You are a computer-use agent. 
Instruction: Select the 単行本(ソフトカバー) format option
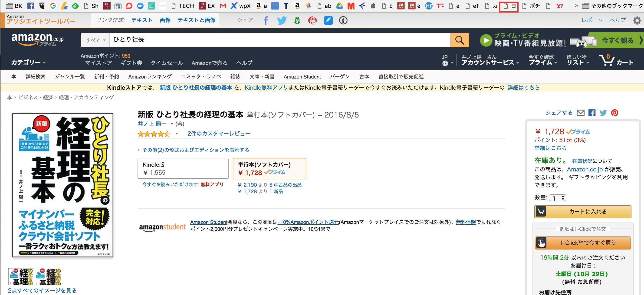tap(269, 168)
